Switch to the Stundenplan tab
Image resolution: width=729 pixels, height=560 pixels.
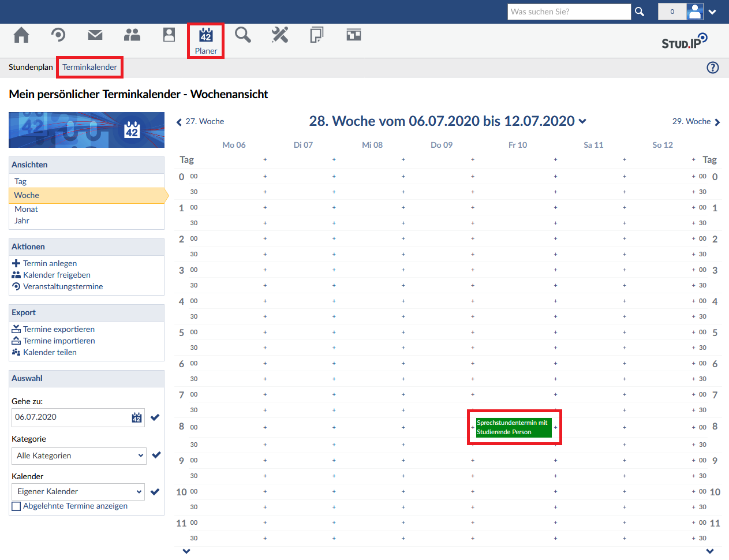click(x=31, y=67)
